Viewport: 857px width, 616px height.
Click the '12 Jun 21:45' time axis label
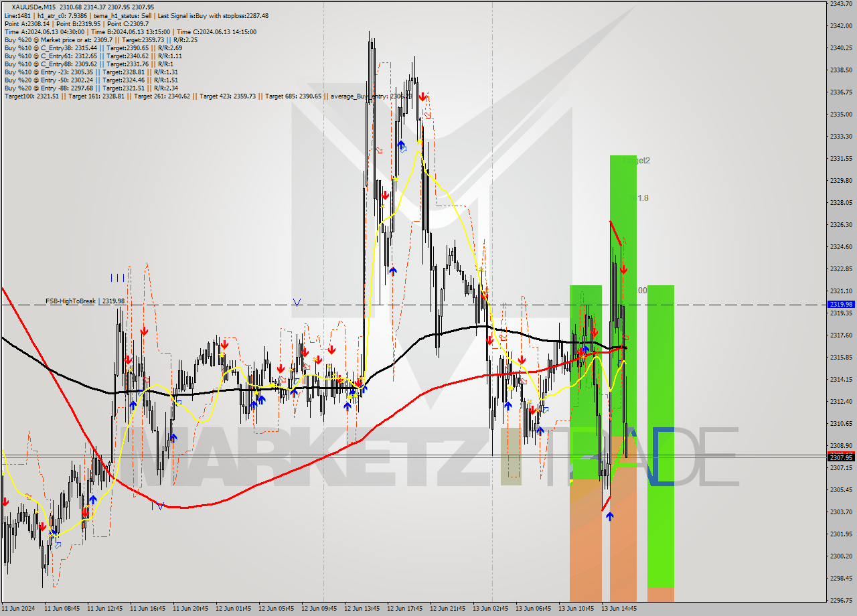click(x=447, y=609)
